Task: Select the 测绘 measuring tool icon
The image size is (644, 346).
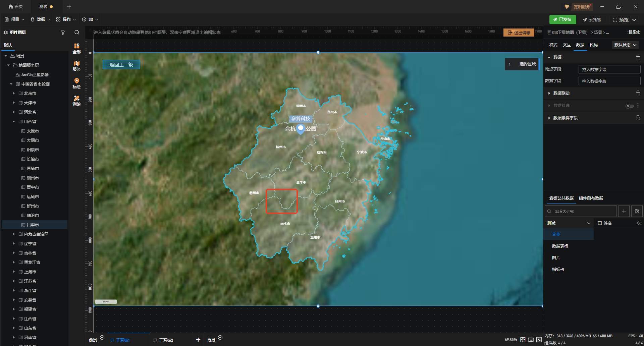Action: [76, 101]
